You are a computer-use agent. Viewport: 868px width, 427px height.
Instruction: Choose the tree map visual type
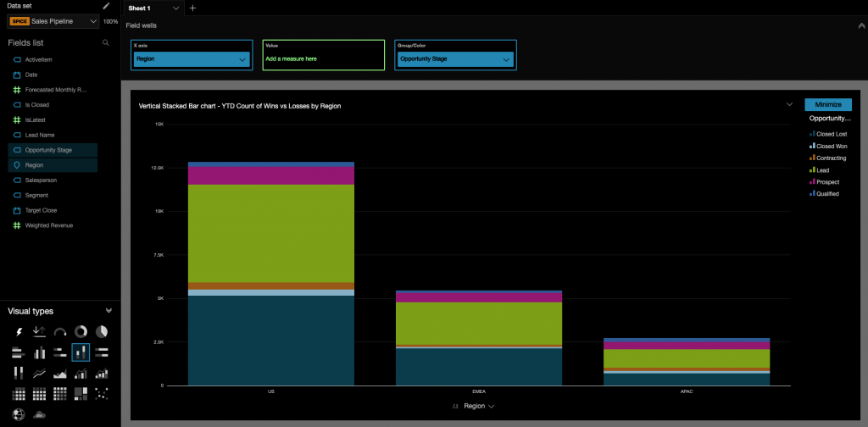pos(81,394)
